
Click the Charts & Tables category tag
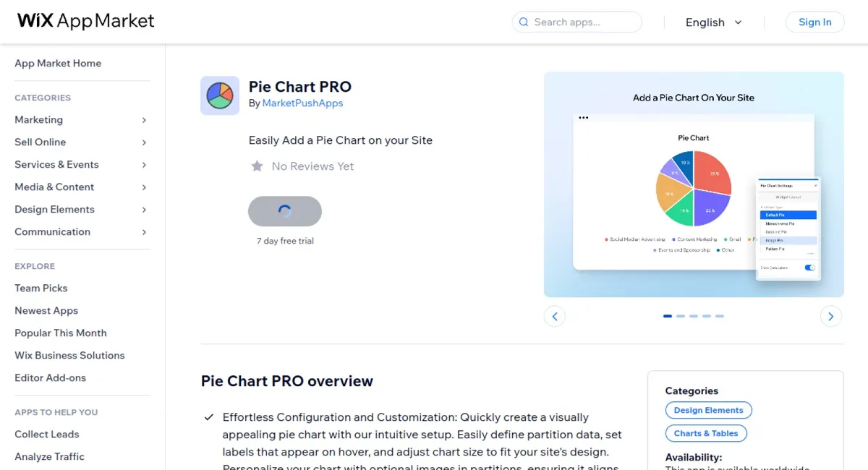[x=705, y=433]
